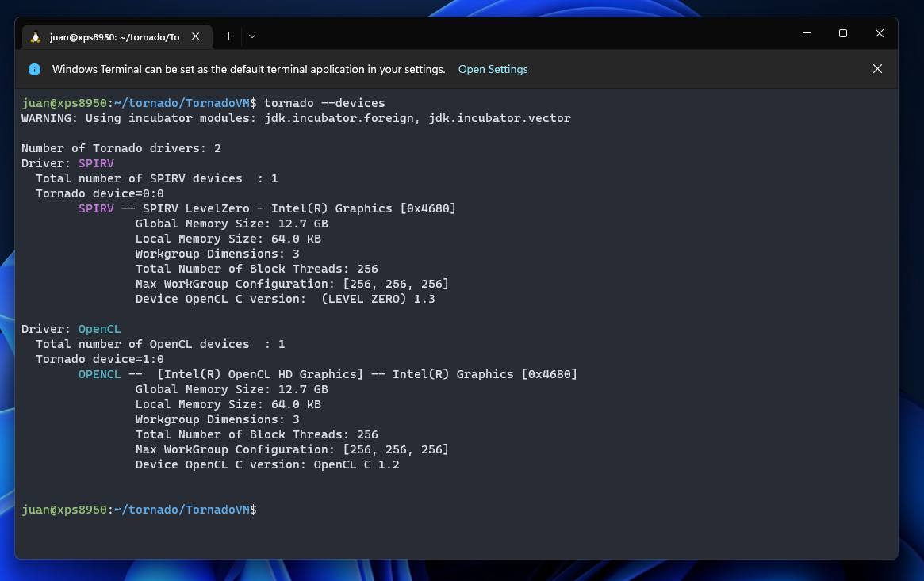
Task: Expand the new tab profile dropdown
Action: 252,36
